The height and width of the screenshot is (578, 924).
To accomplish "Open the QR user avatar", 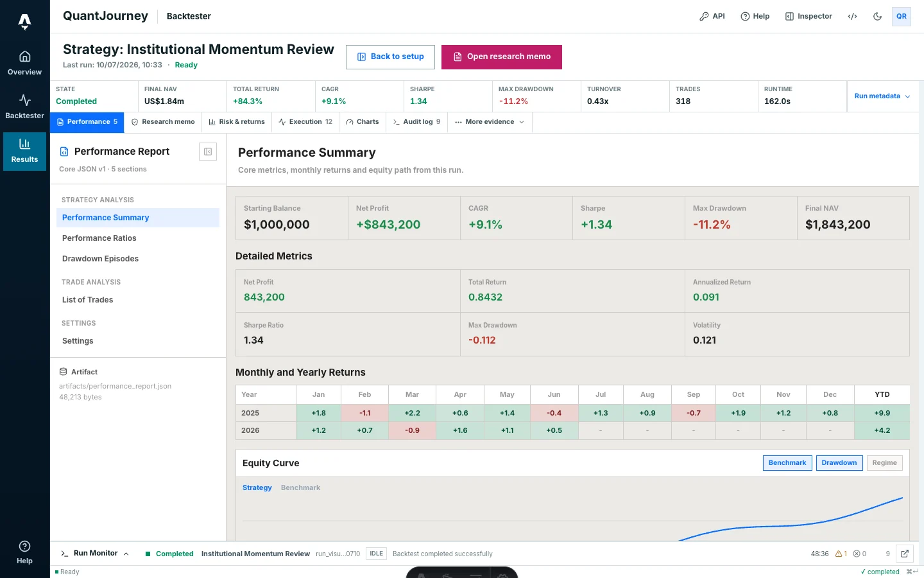I will [x=902, y=17].
